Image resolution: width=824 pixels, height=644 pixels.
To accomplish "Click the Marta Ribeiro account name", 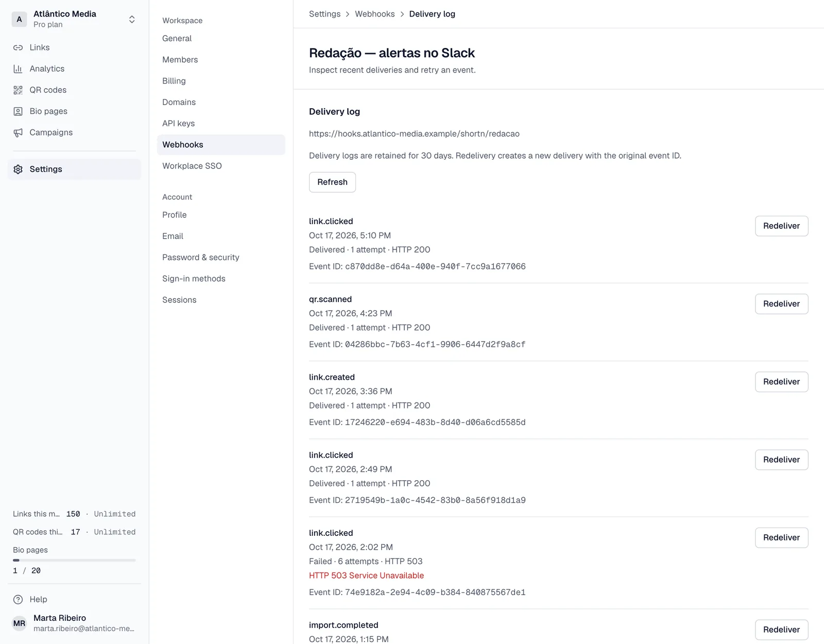I will [x=60, y=618].
